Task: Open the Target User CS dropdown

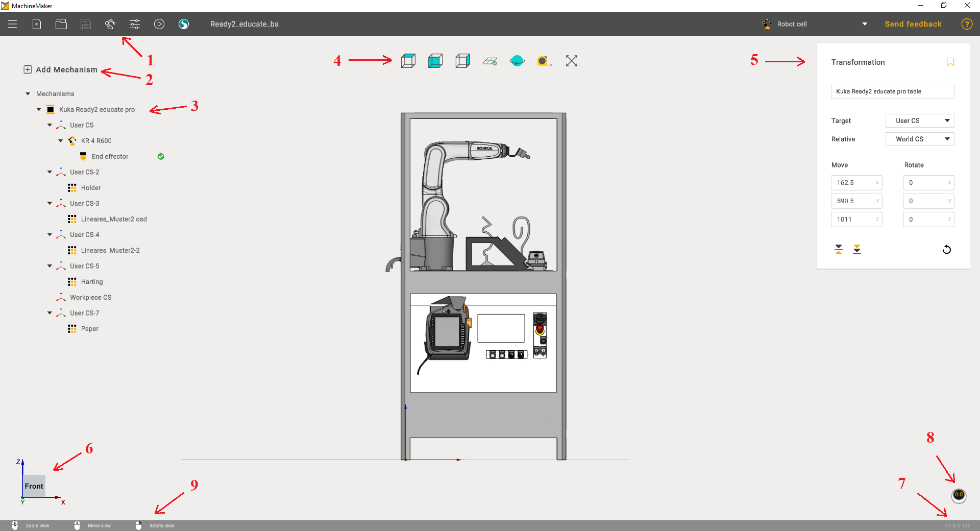Action: point(920,121)
